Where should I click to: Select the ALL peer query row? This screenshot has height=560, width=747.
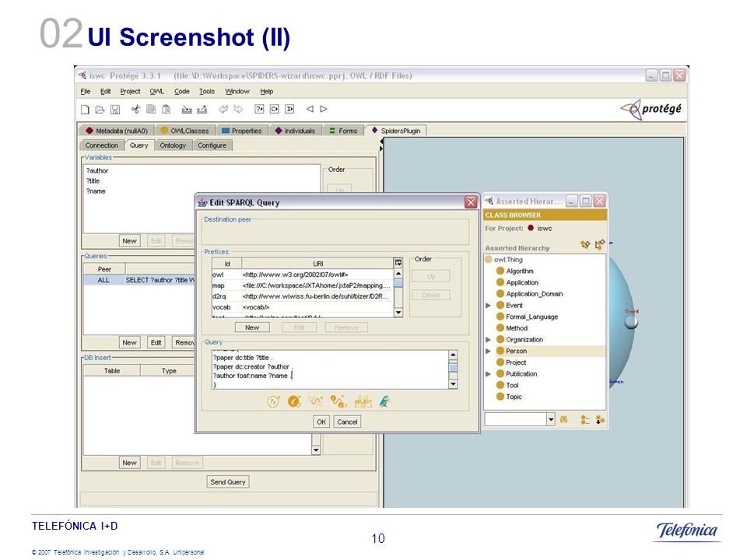click(x=139, y=280)
